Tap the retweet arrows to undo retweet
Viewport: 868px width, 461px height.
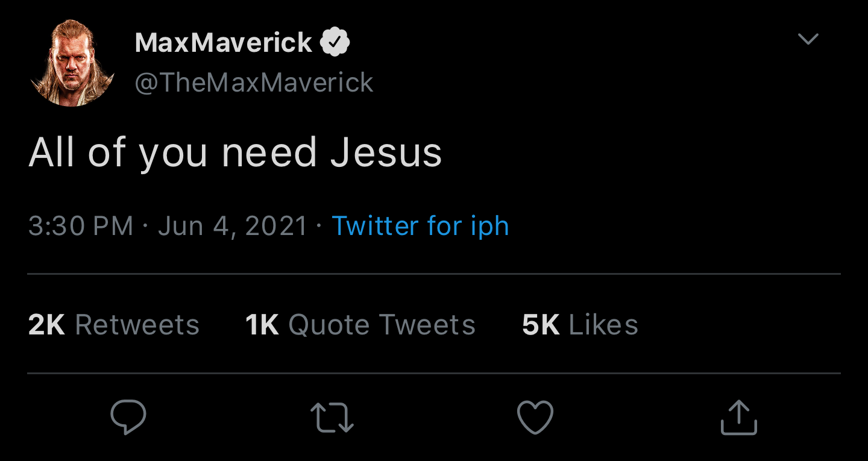tap(332, 416)
